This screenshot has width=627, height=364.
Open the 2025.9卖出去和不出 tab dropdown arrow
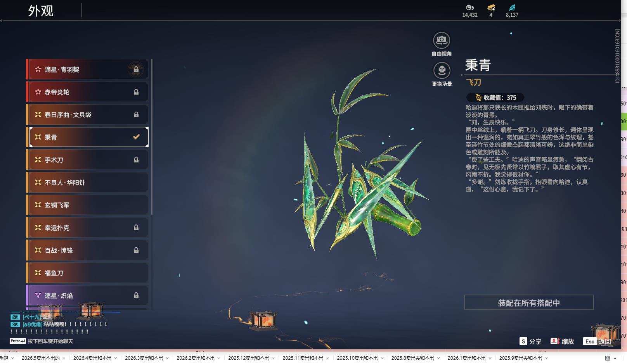pos(546,358)
